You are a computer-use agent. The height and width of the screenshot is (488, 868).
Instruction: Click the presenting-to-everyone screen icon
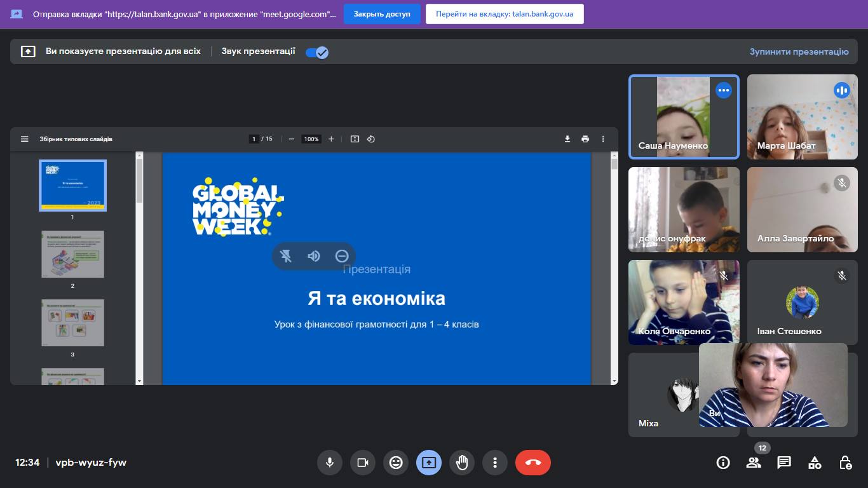(x=28, y=51)
